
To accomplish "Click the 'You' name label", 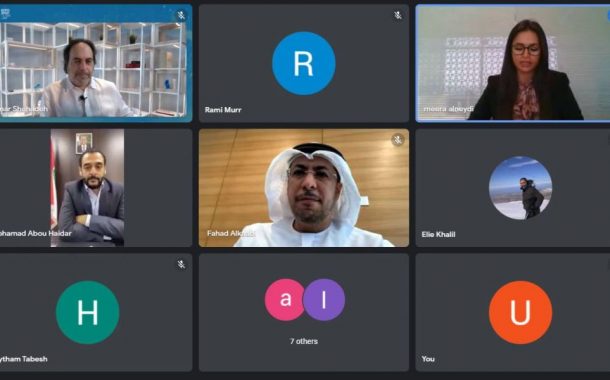I will click(428, 359).
